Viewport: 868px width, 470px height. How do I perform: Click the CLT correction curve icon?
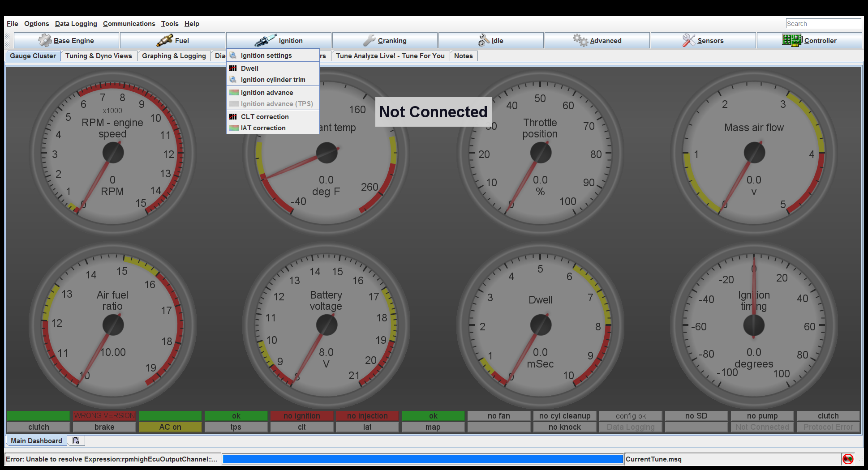[x=233, y=116]
